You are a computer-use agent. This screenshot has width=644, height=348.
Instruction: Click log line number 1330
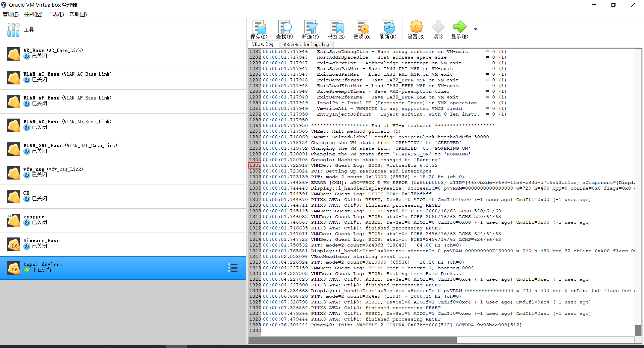pos(255,331)
